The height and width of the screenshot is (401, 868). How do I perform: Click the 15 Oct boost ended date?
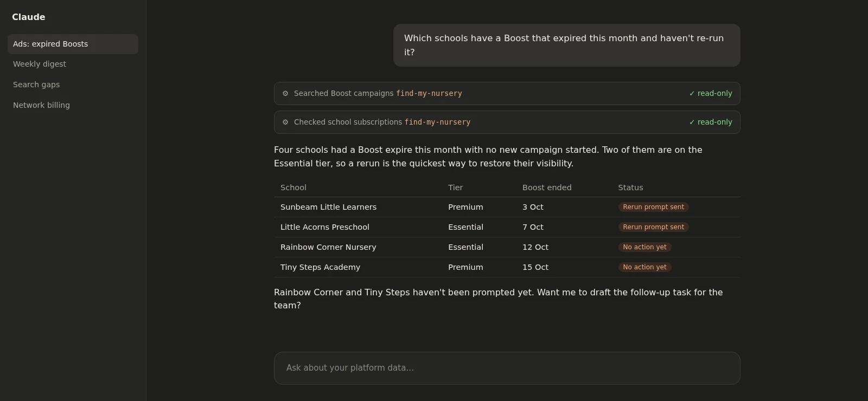tap(535, 267)
